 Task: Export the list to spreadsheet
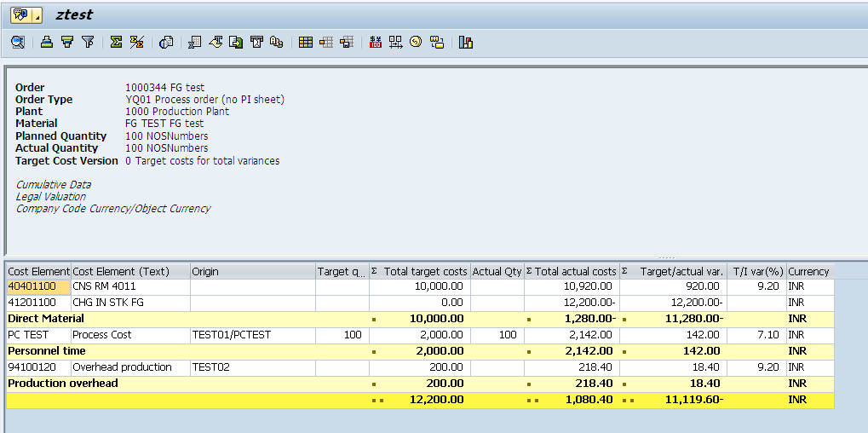[x=195, y=42]
